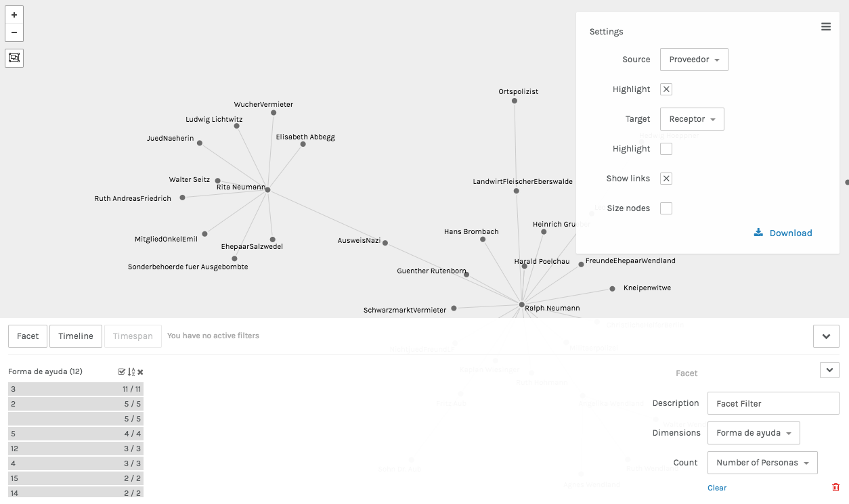The image size is (849, 504).
Task: Uncheck the Source Highlight checkbox
Action: (x=666, y=89)
